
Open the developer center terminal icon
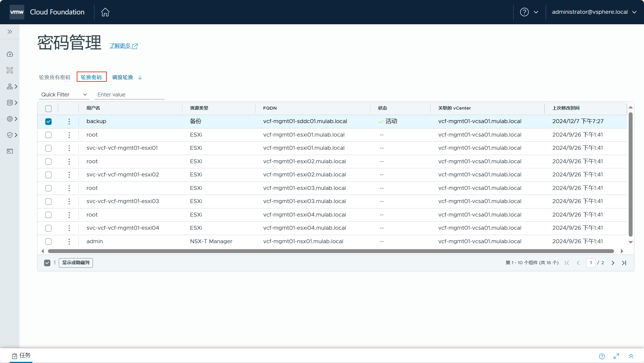point(10,151)
